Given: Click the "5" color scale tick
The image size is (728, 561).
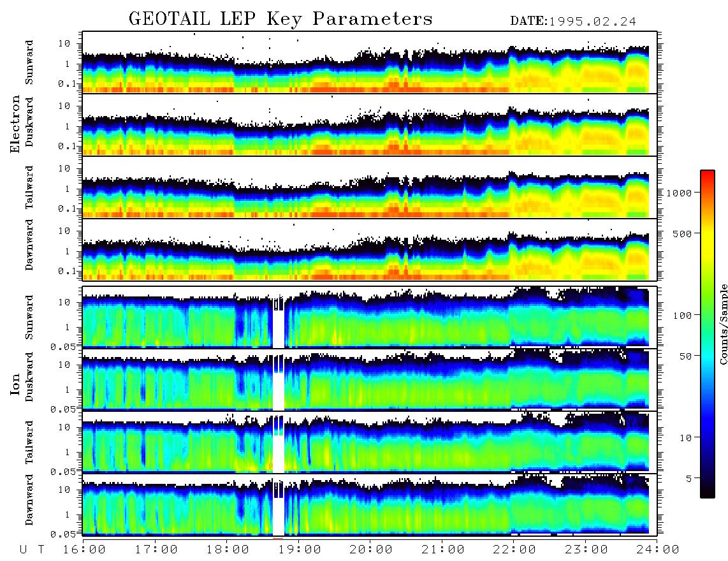Looking at the screenshot, I should 689,478.
